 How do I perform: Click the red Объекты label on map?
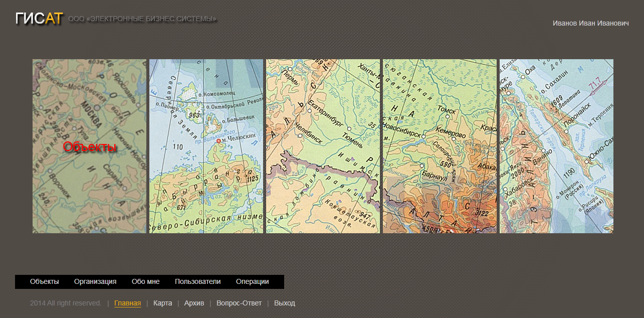90,147
